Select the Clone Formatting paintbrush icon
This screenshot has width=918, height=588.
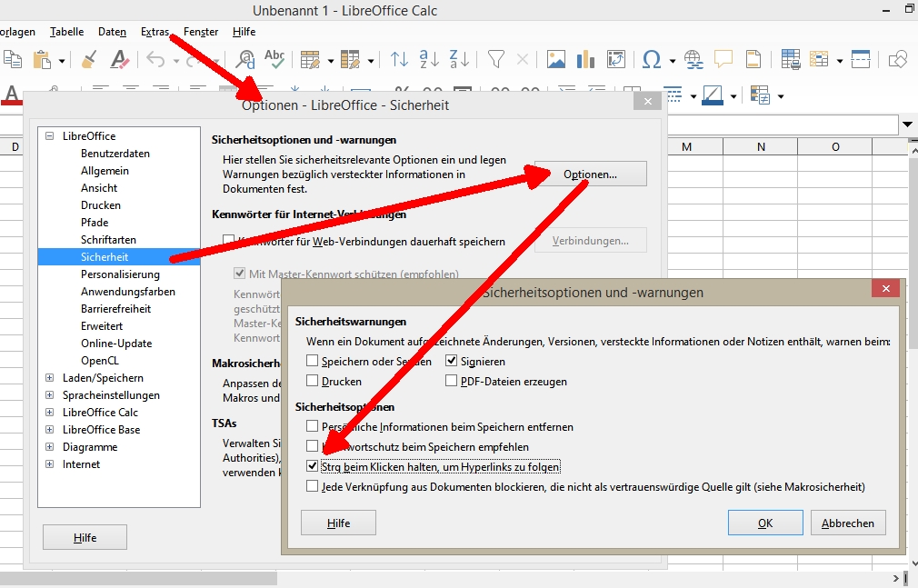[x=89, y=59]
